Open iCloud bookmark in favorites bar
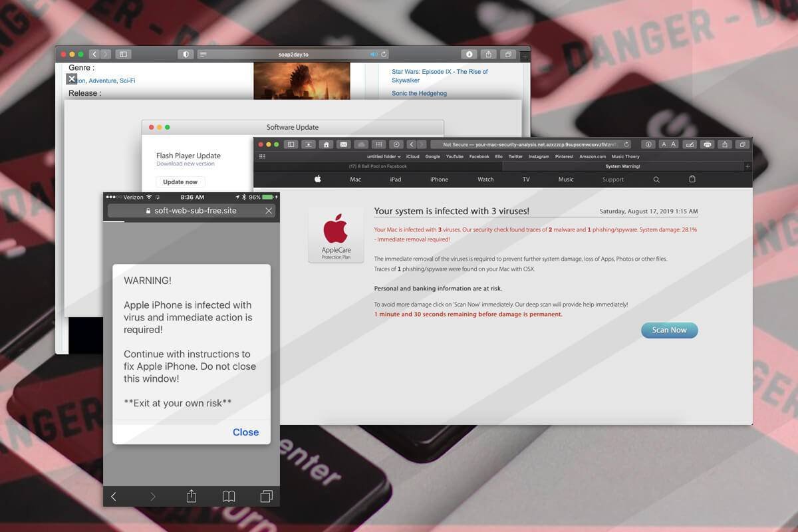 point(413,157)
